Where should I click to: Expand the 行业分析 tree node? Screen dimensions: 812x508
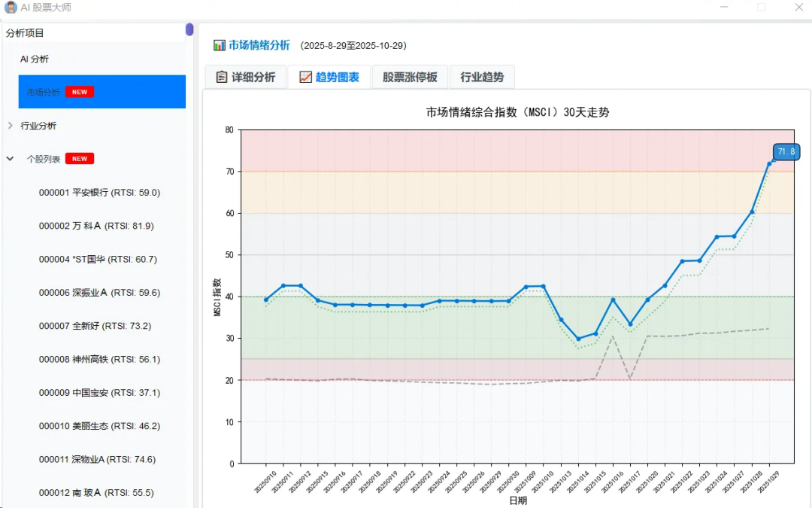[11, 126]
